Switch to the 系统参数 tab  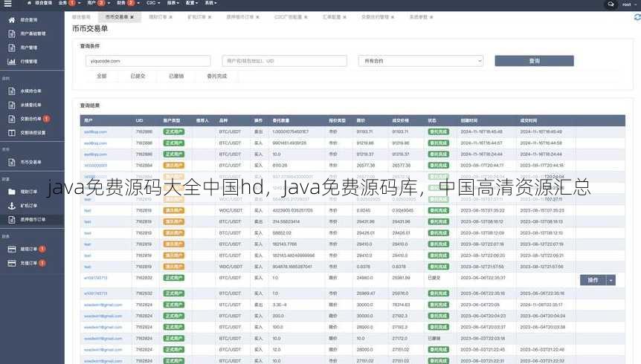coord(419,17)
